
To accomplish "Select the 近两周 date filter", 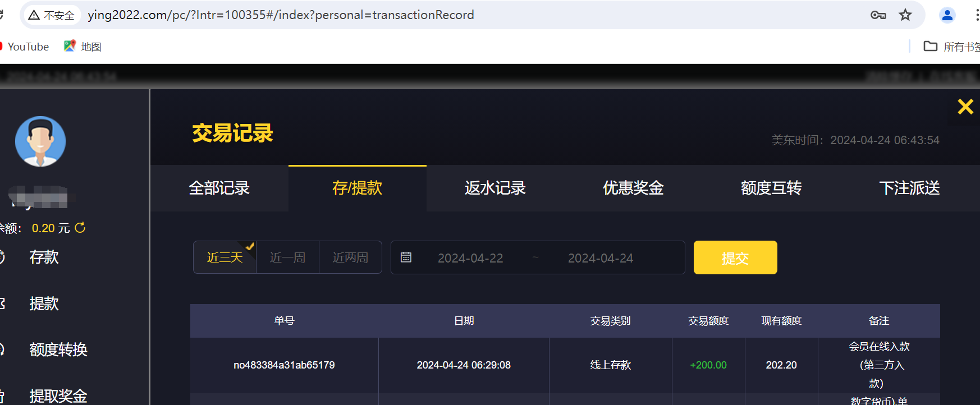I will click(350, 257).
